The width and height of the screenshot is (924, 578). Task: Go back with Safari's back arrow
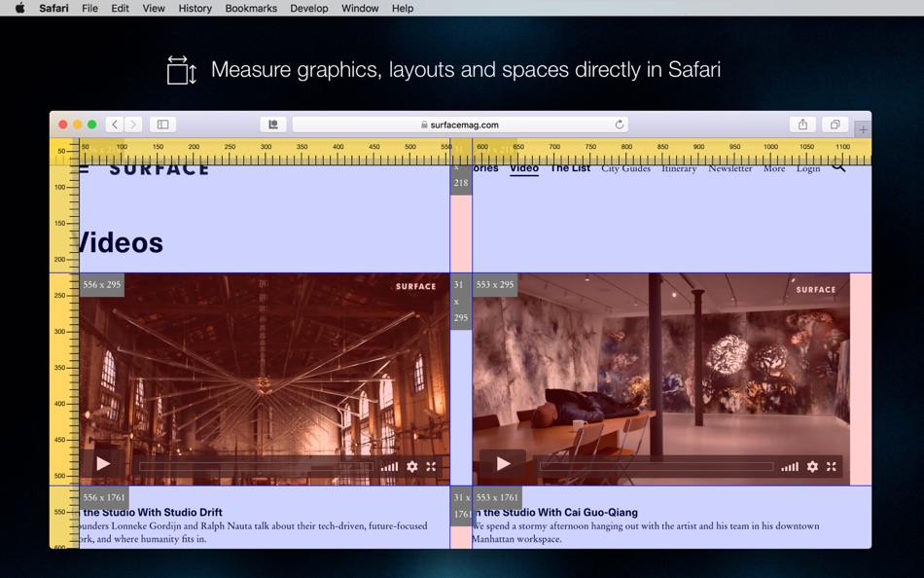[115, 125]
